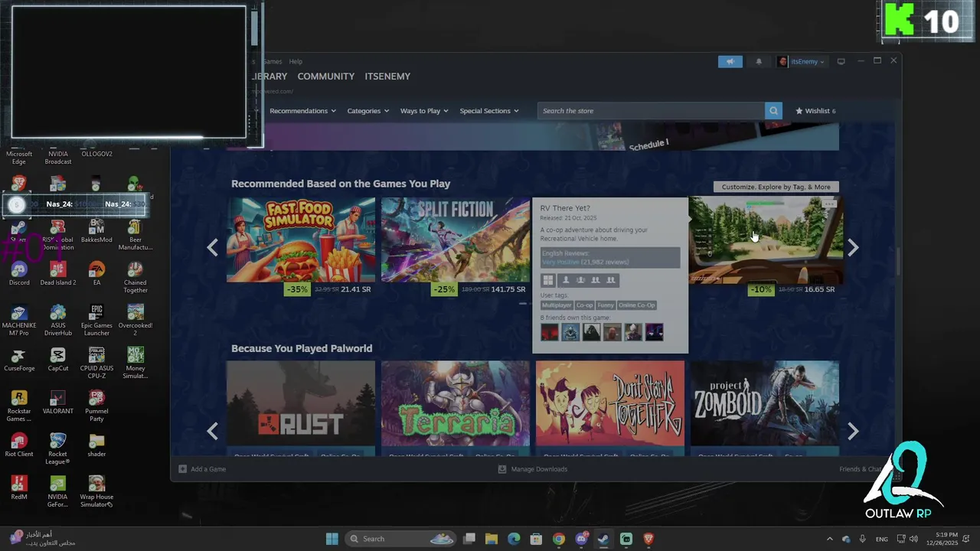Click the Discord icon in the taskbar

pos(581,539)
